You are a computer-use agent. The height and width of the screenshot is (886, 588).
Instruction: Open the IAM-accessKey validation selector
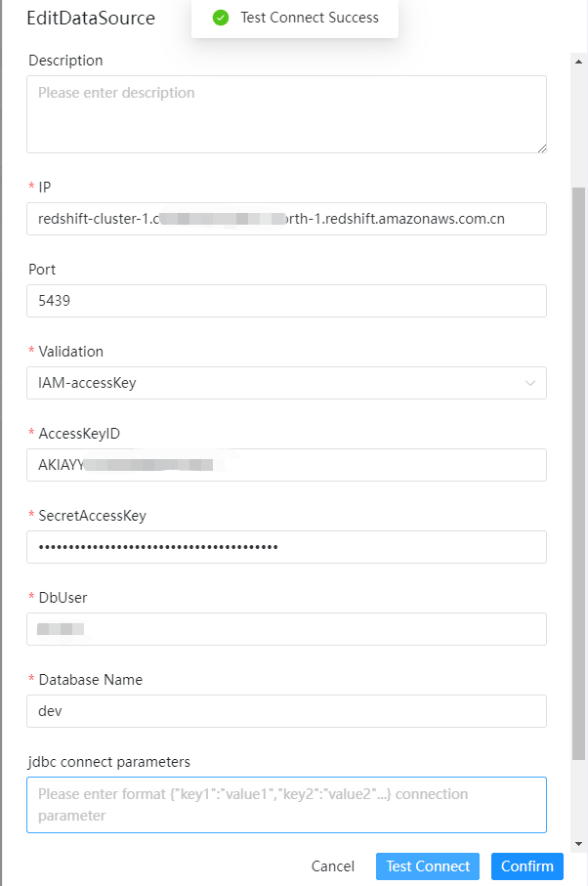tap(273, 383)
